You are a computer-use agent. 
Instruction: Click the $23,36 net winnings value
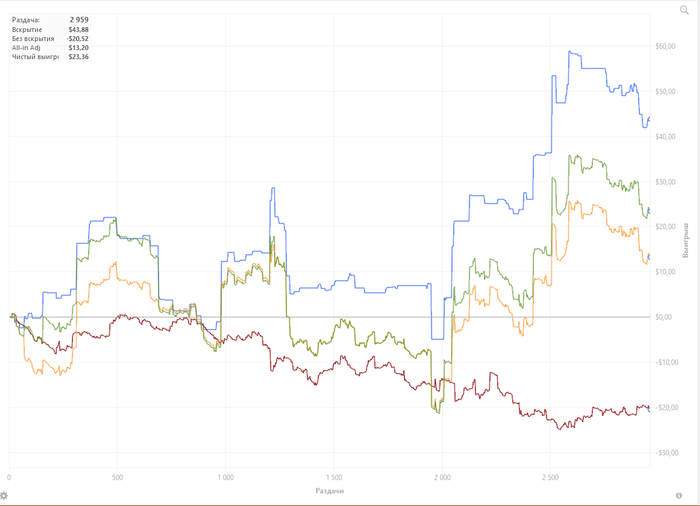pos(78,57)
